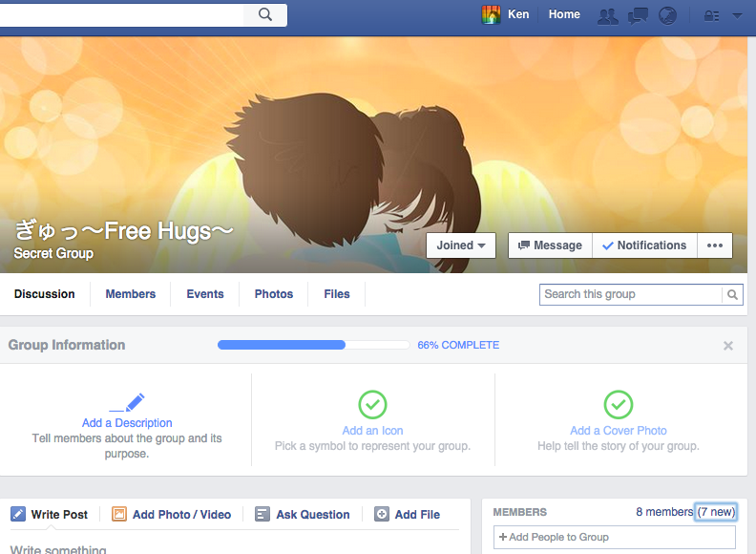The image size is (756, 554).
Task: Open the Joined dropdown button
Action: pos(461,245)
